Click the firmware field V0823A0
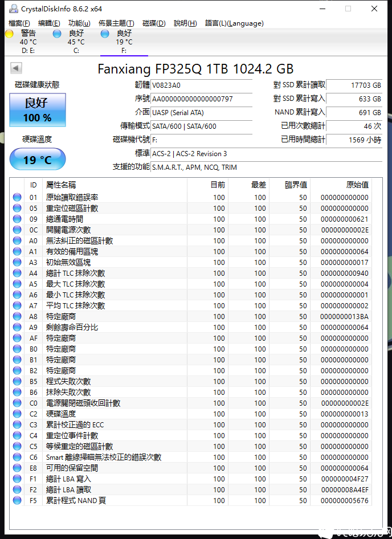Viewport: 392px width, 539px height. tap(202, 85)
